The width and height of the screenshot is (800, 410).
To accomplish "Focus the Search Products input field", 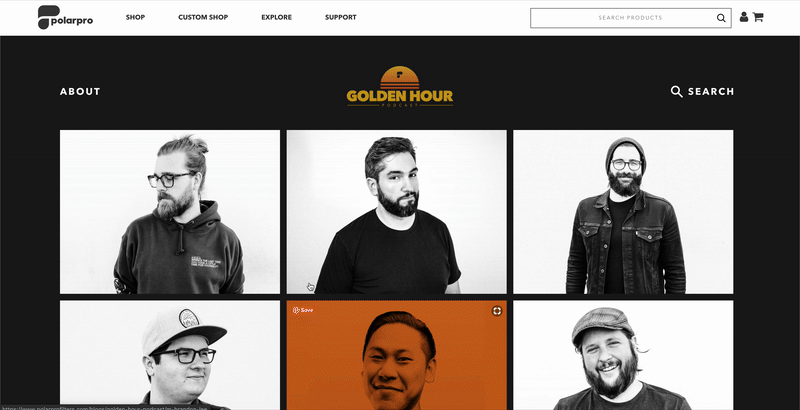I will click(631, 18).
